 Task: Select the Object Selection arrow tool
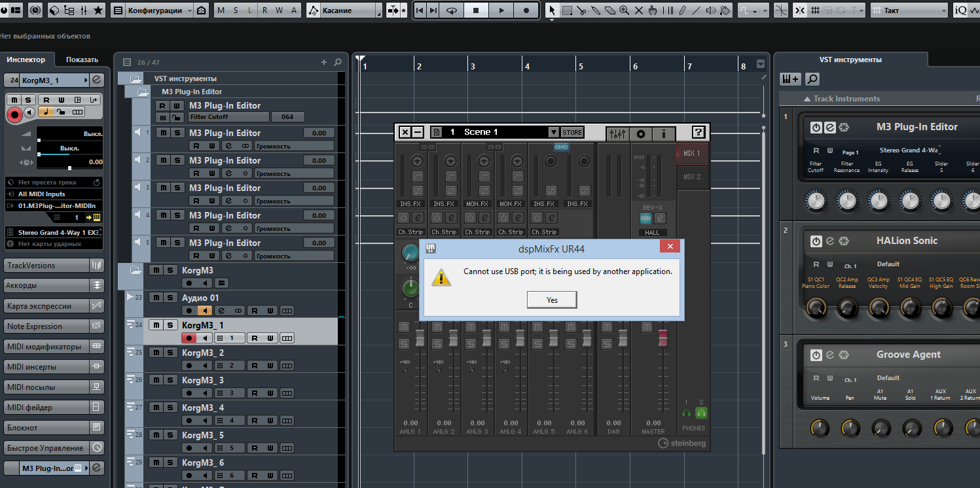point(552,10)
